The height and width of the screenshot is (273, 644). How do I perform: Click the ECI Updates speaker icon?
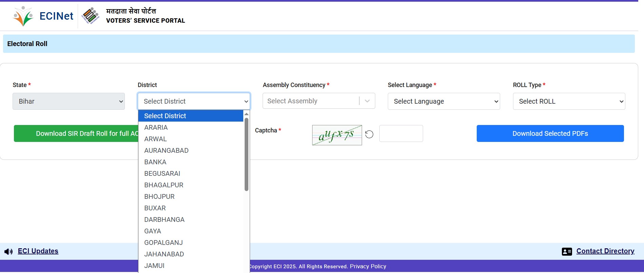point(8,252)
